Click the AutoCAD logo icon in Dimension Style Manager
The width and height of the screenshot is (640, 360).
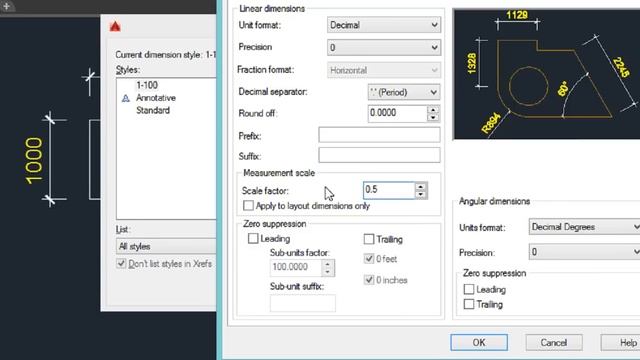(115, 27)
